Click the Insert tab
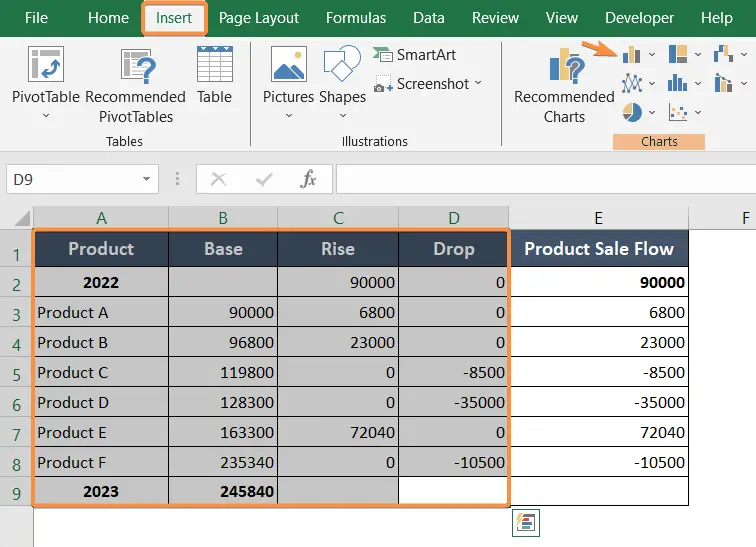Screen dimensions: 756x547 [x=174, y=18]
